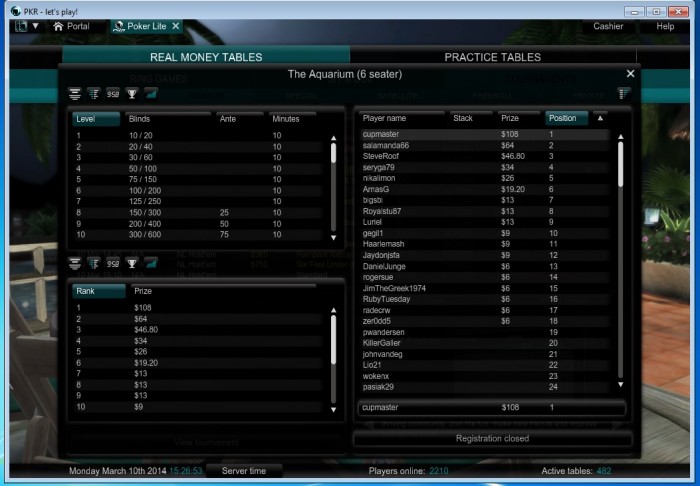Click the Prize header in the Rank table
700x486 pixels.
[x=223, y=291]
